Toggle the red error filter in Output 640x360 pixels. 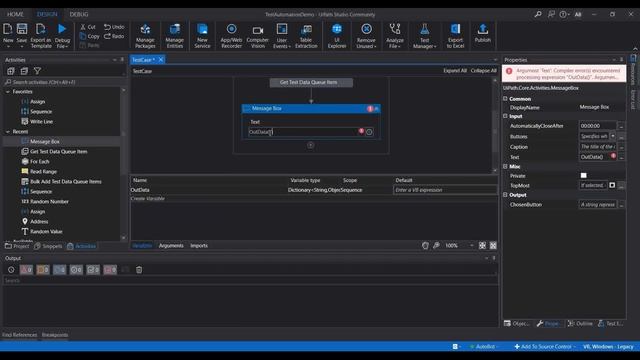(26, 270)
